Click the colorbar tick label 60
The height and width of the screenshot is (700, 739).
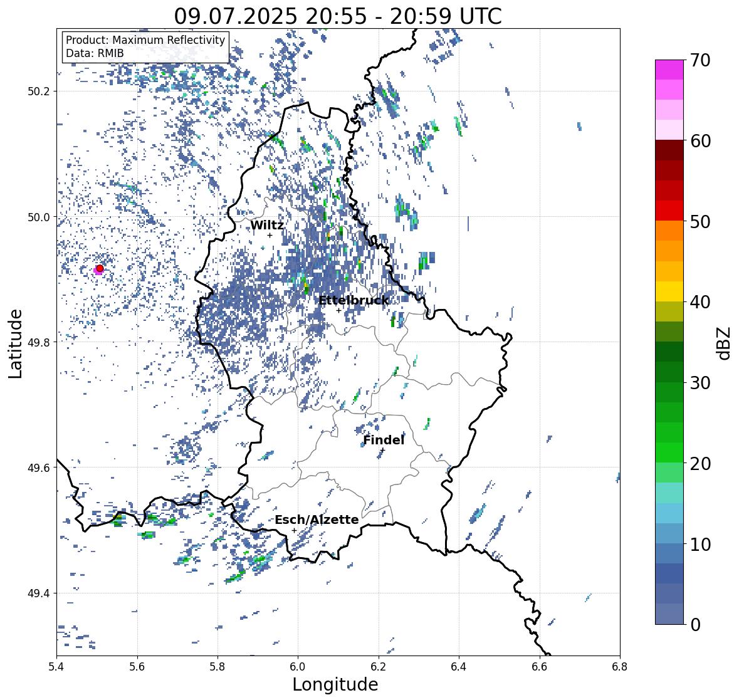pyautogui.click(x=700, y=141)
